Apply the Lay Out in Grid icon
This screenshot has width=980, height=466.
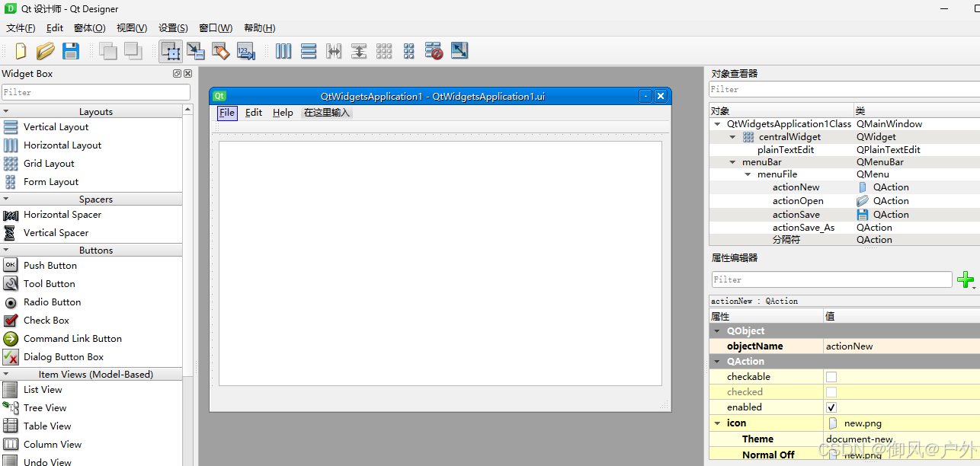pos(384,51)
